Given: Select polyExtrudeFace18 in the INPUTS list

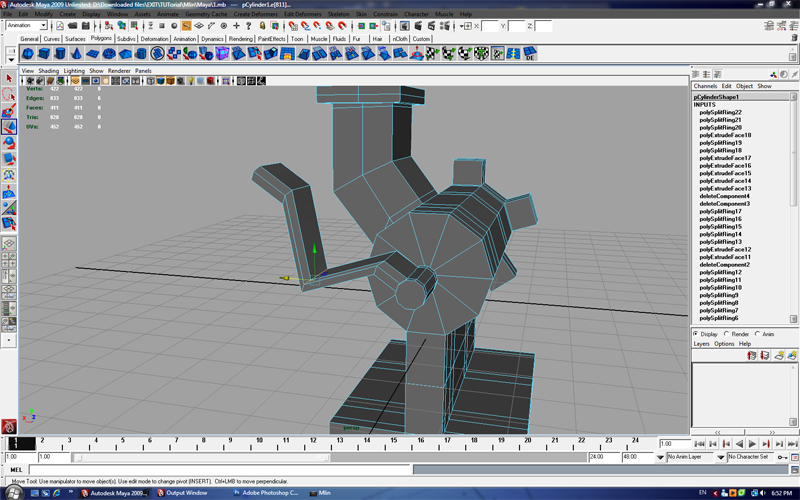Looking at the screenshot, I should pyautogui.click(x=725, y=135).
